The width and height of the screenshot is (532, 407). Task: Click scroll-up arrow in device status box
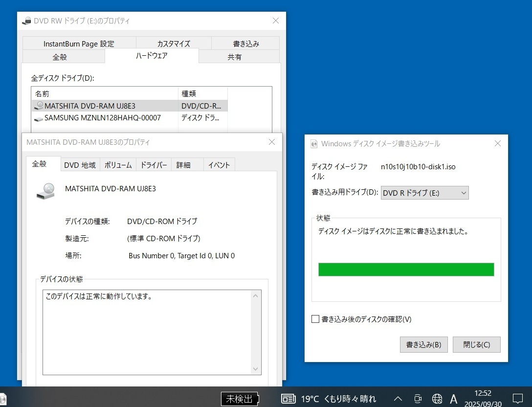tap(255, 296)
